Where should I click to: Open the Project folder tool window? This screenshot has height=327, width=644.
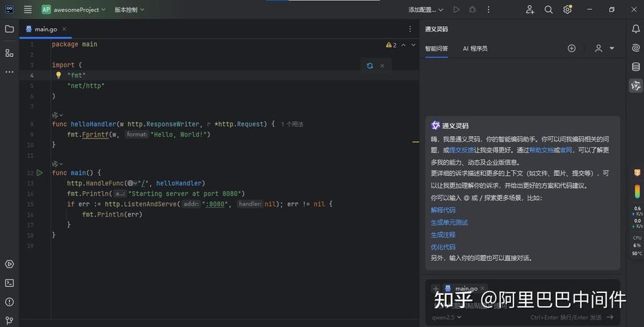click(9, 29)
